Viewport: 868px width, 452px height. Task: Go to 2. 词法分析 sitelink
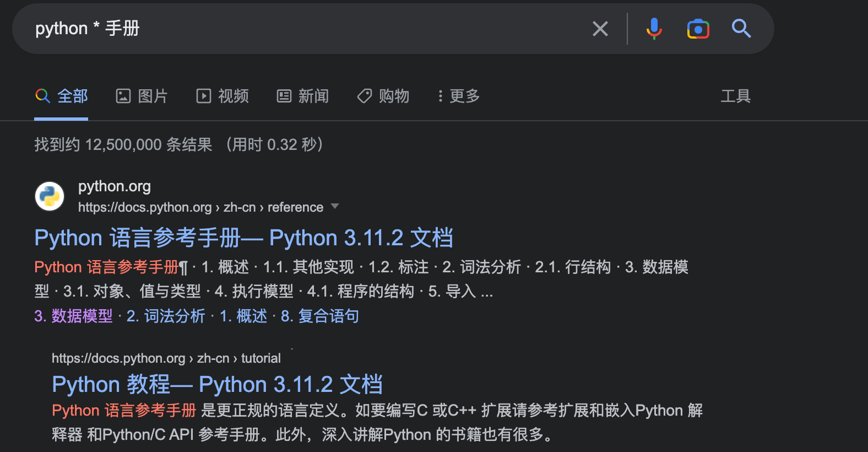point(166,316)
